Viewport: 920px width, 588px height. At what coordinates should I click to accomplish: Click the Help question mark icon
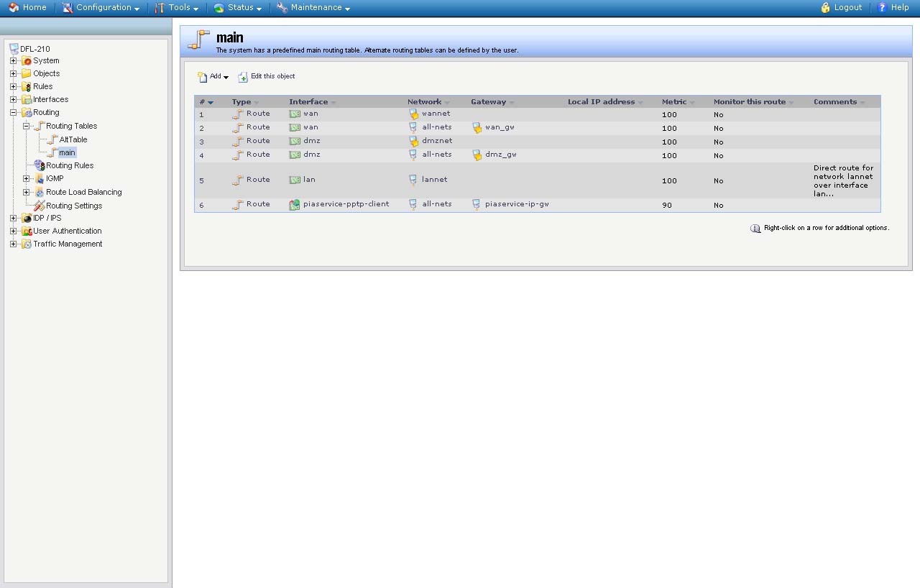(883, 7)
